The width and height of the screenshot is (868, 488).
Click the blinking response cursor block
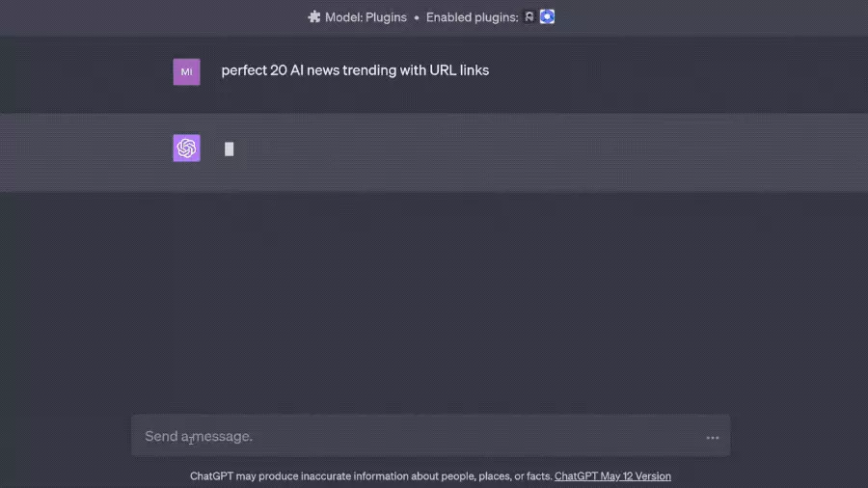tap(229, 149)
